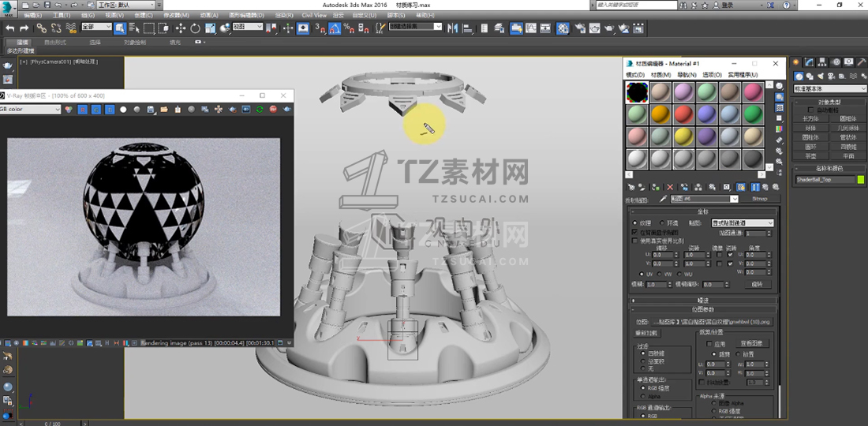Viewport: 868px width, 426px height.
Task: Click the Bitmap type button
Action: 760,200
